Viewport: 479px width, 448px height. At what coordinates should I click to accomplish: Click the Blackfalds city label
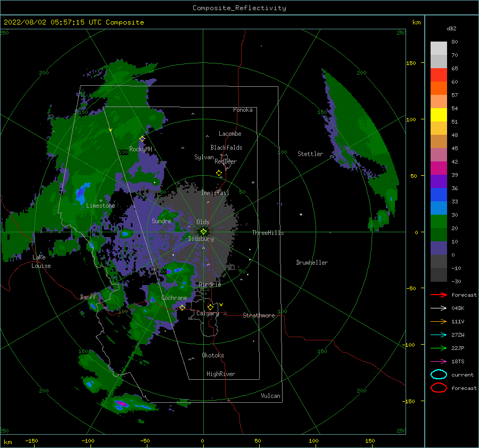point(226,148)
